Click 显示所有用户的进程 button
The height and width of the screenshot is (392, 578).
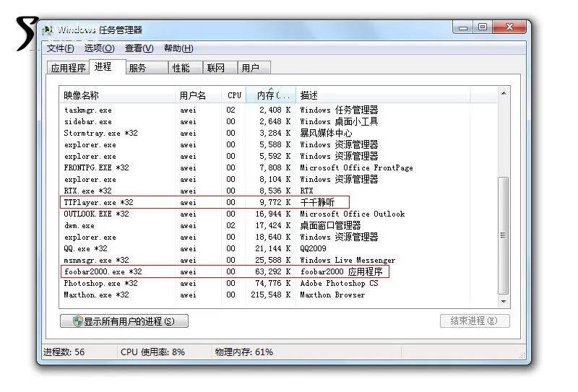pyautogui.click(x=124, y=321)
